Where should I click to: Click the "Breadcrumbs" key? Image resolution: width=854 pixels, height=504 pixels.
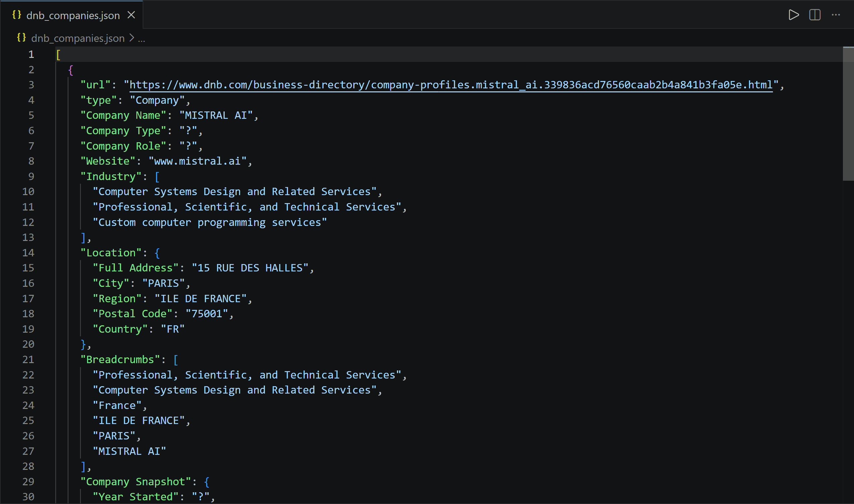pos(120,360)
